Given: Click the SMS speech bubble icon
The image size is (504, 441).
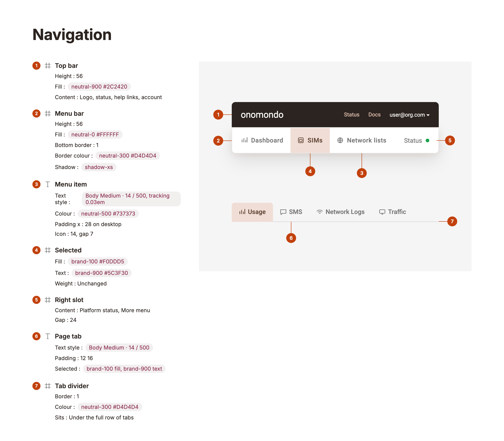Looking at the screenshot, I should tap(283, 212).
